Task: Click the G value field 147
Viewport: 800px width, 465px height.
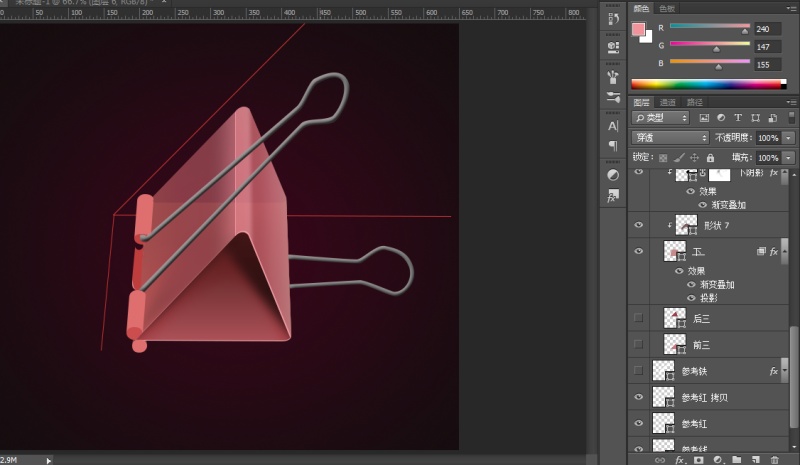Action: 767,47
